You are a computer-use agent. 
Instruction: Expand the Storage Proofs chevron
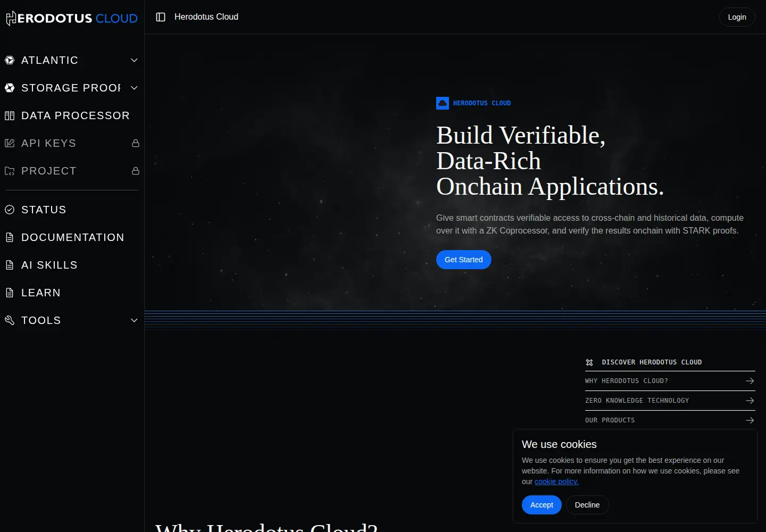[135, 88]
